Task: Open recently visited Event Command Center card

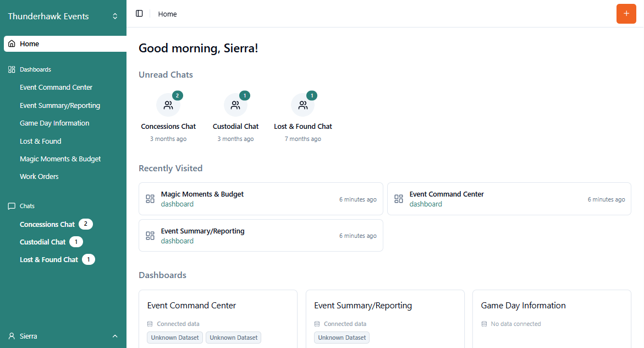Action: [x=509, y=199]
